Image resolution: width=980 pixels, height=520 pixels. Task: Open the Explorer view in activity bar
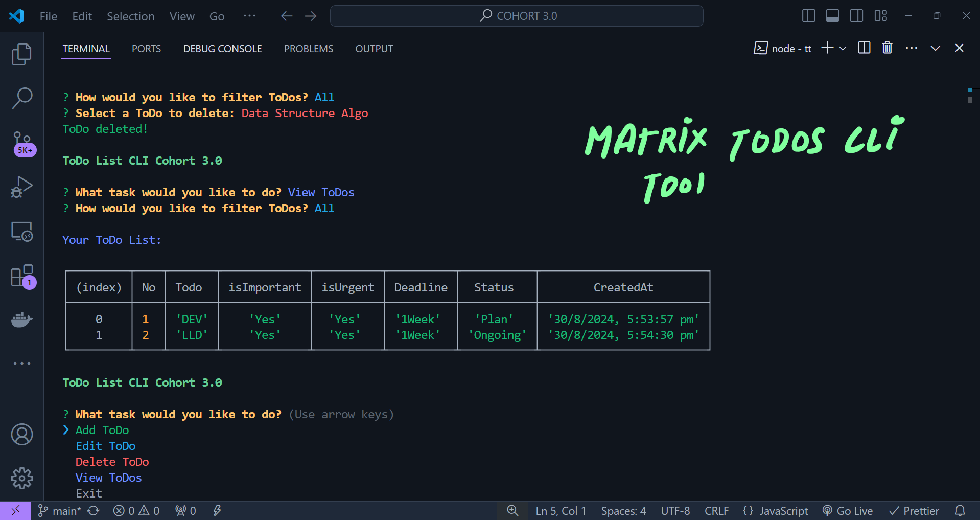21,54
